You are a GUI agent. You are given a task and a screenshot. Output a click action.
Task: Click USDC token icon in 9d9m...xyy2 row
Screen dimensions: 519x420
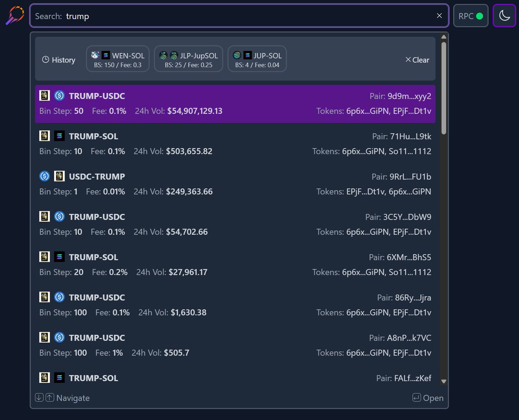click(59, 95)
